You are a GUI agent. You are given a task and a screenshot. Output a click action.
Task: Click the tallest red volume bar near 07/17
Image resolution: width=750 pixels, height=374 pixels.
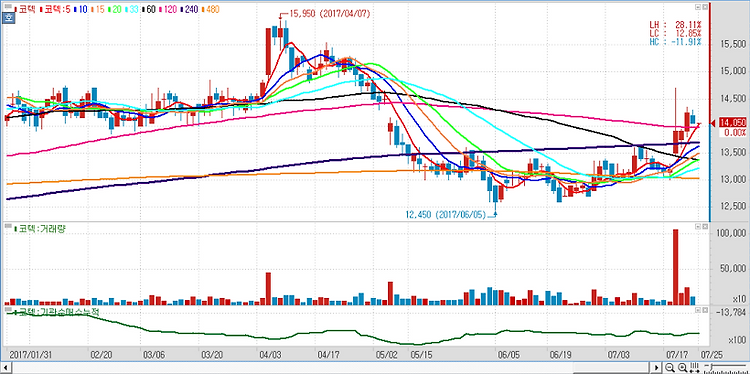coord(675,267)
